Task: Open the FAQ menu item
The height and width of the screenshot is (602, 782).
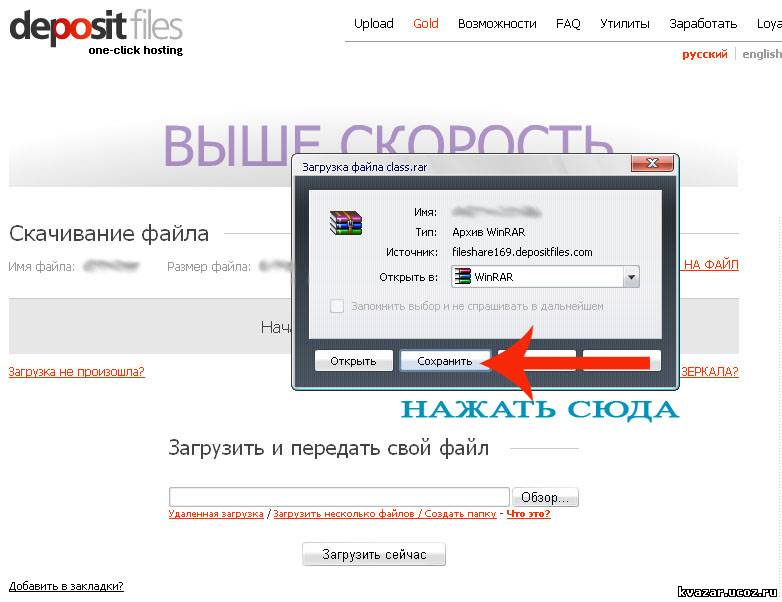Action: pyautogui.click(x=568, y=23)
